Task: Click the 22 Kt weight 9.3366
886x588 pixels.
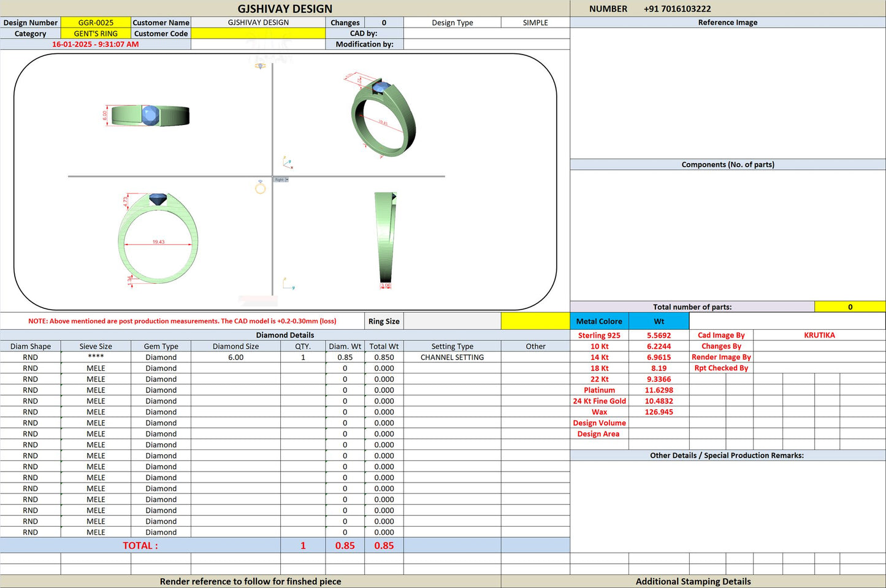Action: click(x=659, y=380)
